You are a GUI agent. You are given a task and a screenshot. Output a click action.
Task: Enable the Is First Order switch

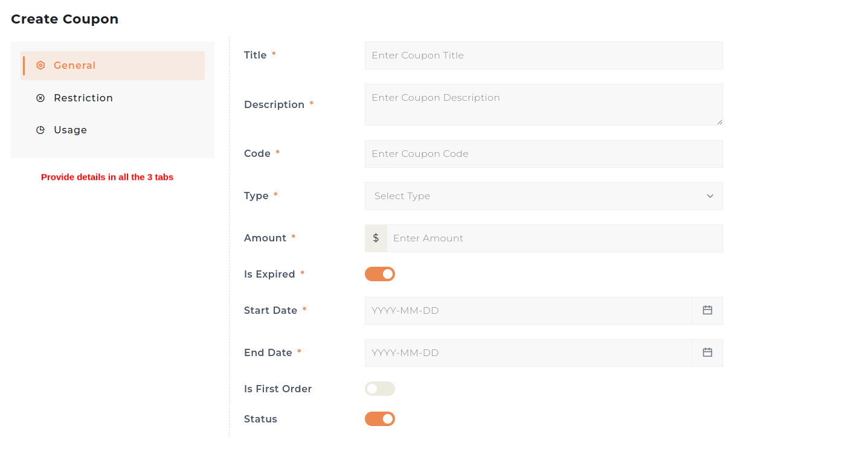pos(380,389)
